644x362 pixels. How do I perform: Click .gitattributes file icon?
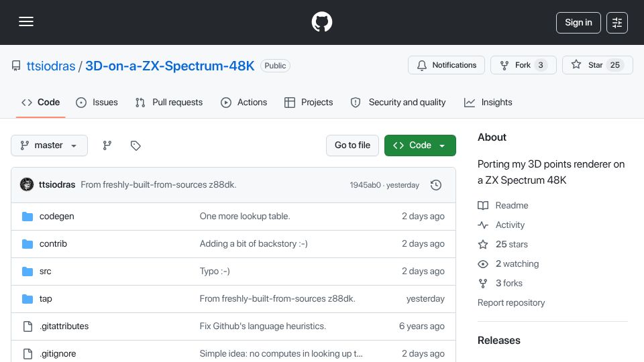tap(28, 326)
